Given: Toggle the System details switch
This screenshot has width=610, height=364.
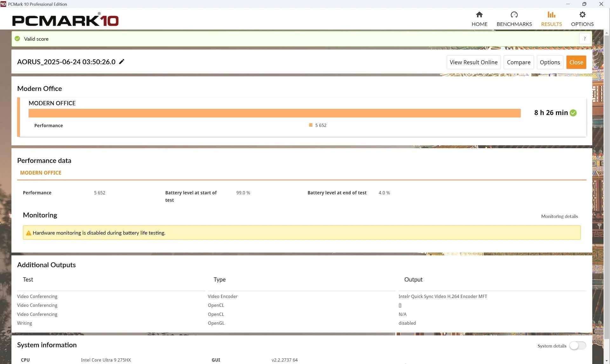Looking at the screenshot, I should tap(577, 346).
